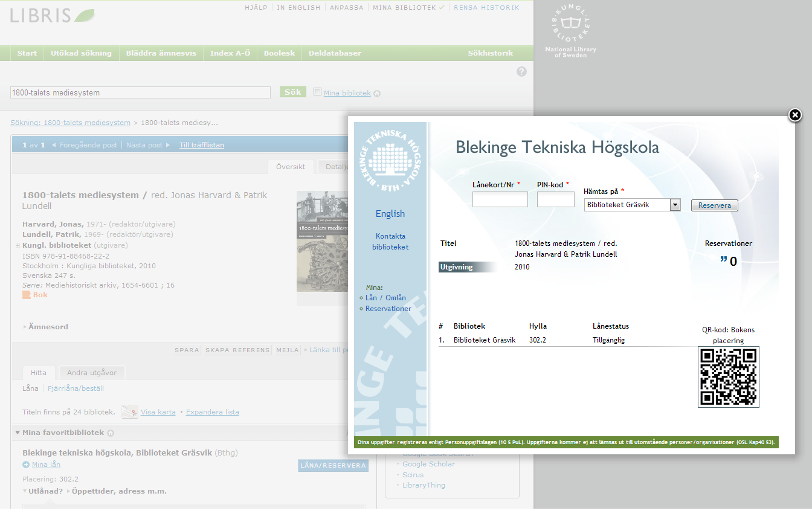Switch to the Översikt tab
Viewport: 812px width, 525px height.
pyautogui.click(x=290, y=167)
